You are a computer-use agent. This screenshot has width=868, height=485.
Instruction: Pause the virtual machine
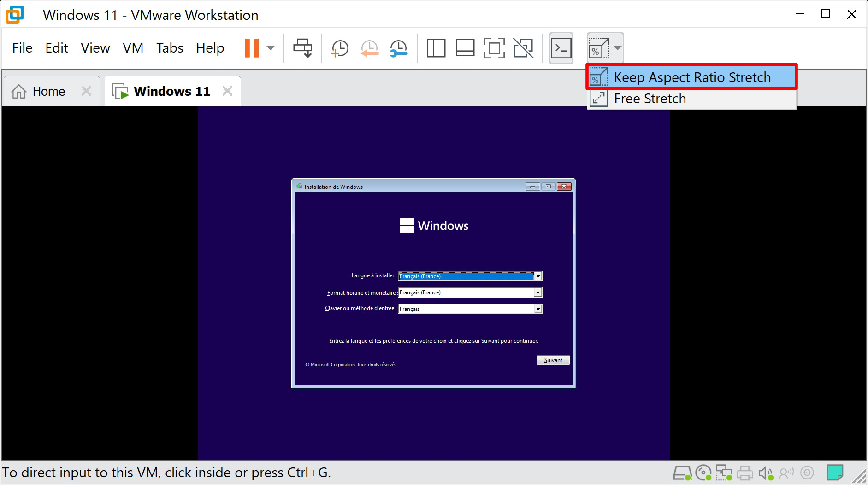click(x=252, y=48)
